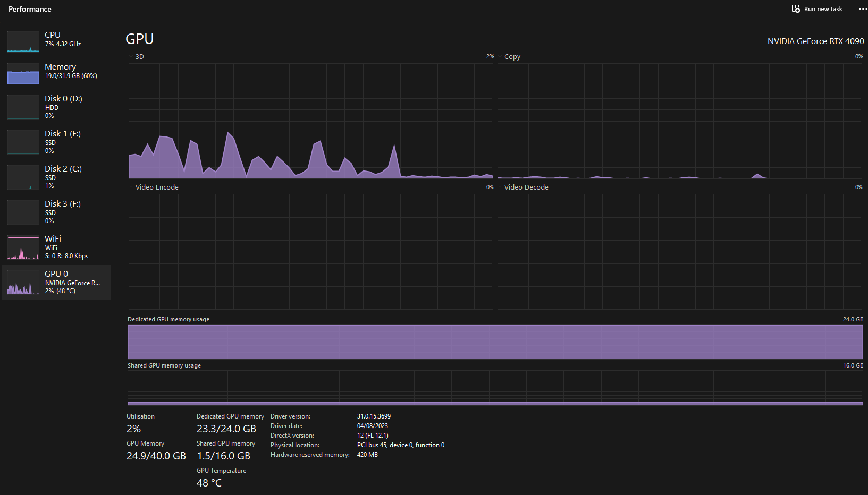Open the ellipsis options menu
868x495 pixels.
click(862, 9)
